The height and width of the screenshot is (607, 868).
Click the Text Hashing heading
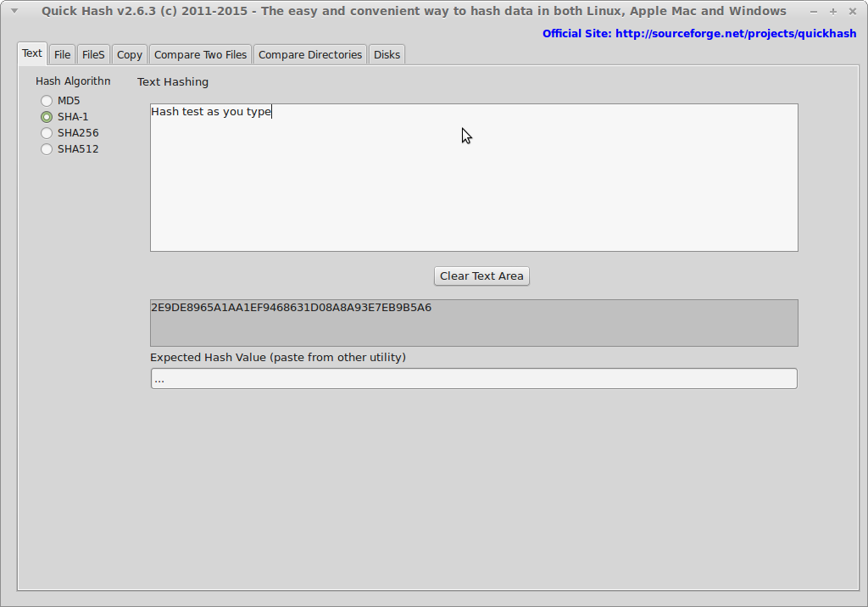(x=173, y=81)
